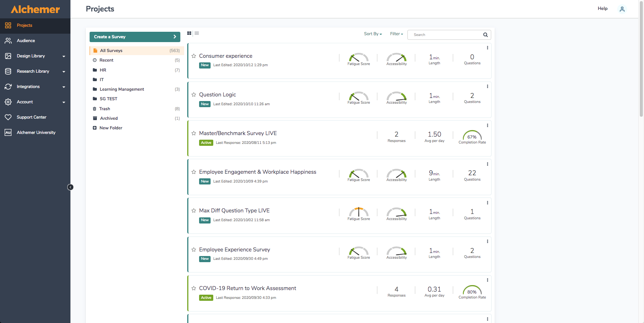Switch to grid view layout icon

[x=189, y=33]
